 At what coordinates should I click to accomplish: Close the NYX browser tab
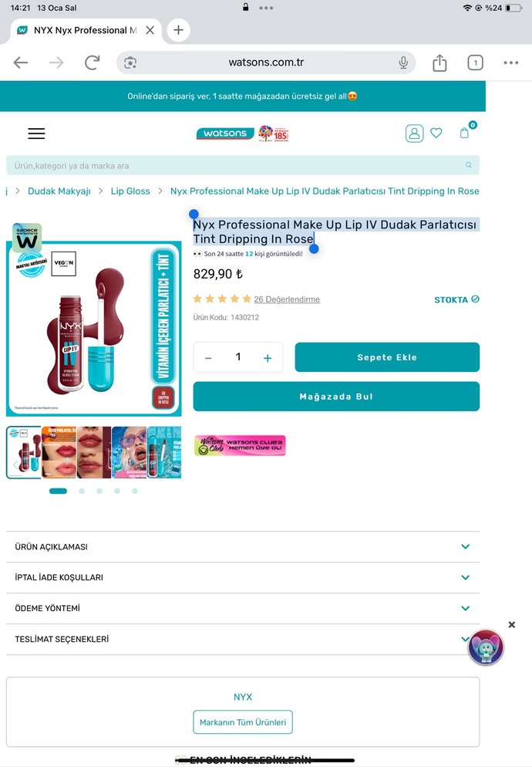click(x=150, y=30)
